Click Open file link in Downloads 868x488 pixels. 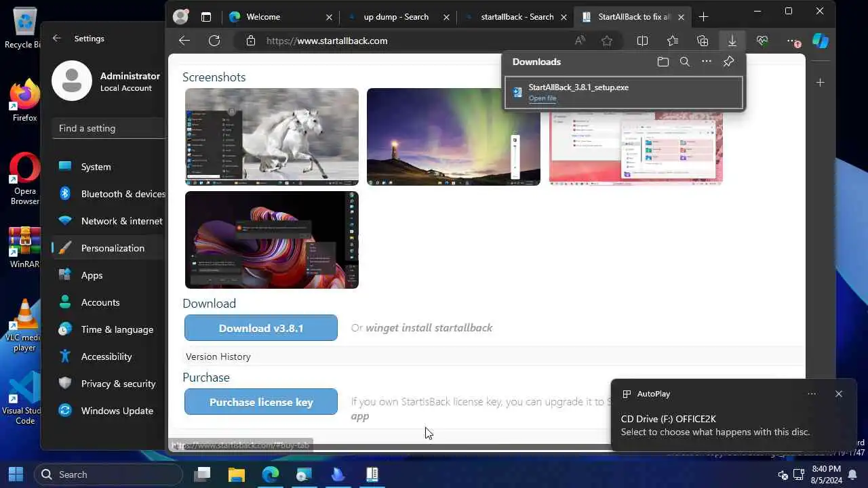tap(542, 98)
